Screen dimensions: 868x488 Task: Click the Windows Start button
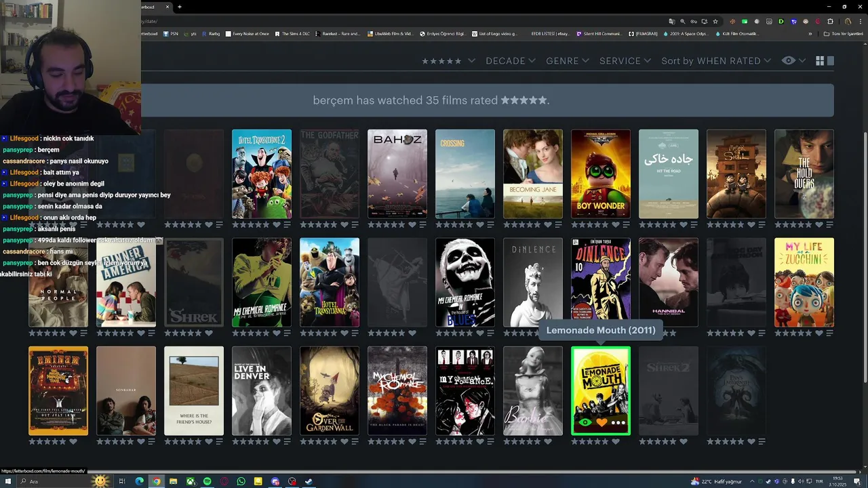(7, 481)
